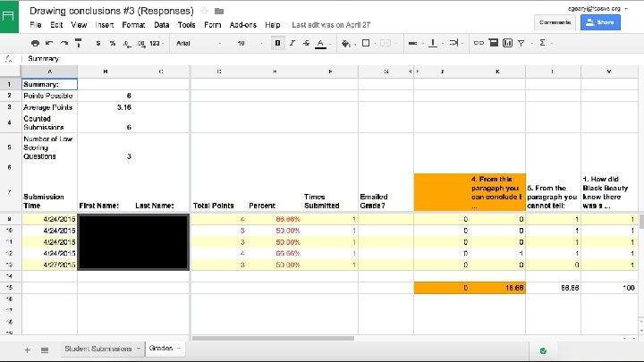Click the filter funnel icon
Viewport: 644px width, 362px height.
tap(521, 43)
